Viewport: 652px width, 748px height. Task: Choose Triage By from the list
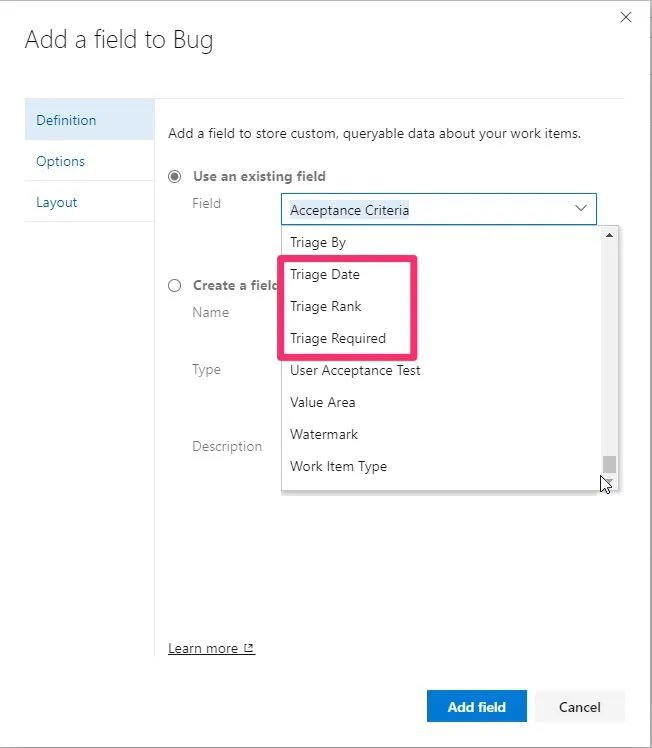318,242
